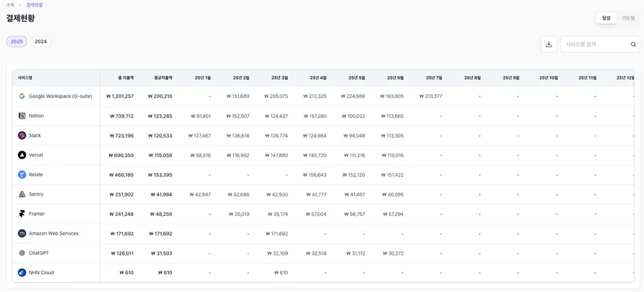Click the search magnifier icon

[633, 44]
